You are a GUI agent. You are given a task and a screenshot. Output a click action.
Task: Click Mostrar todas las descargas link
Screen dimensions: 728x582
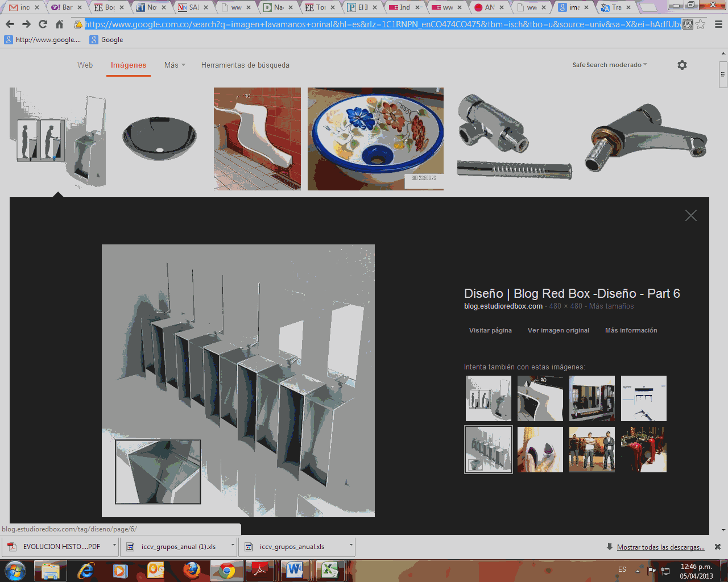[x=660, y=547]
